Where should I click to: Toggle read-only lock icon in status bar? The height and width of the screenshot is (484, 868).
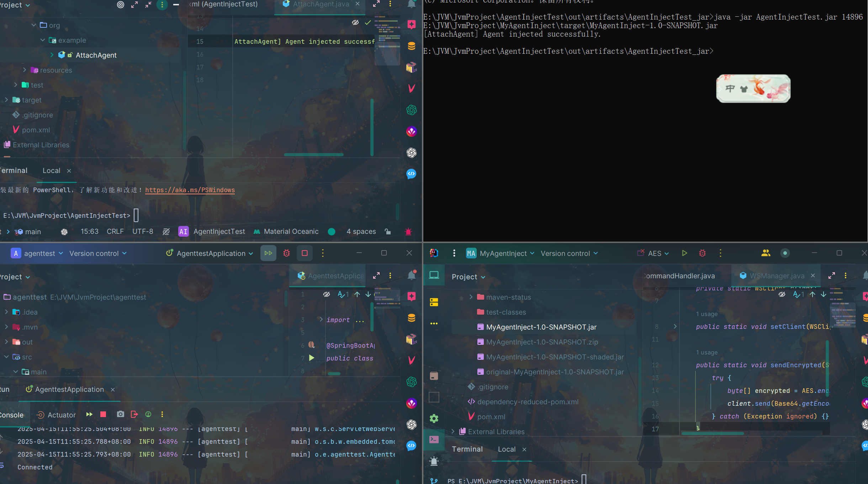pyautogui.click(x=388, y=232)
